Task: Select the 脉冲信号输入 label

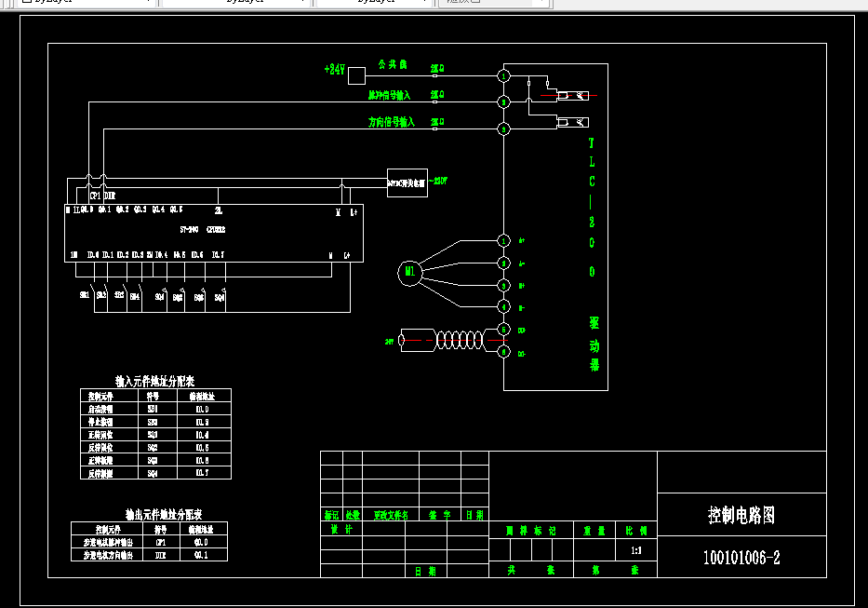Action: [x=389, y=95]
